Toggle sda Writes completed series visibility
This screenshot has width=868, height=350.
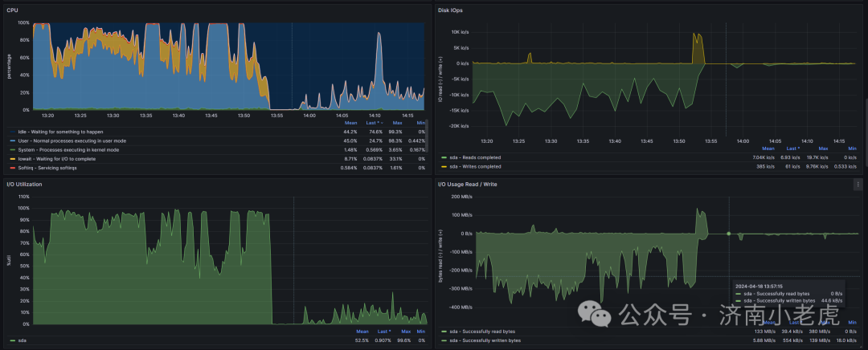tap(474, 166)
